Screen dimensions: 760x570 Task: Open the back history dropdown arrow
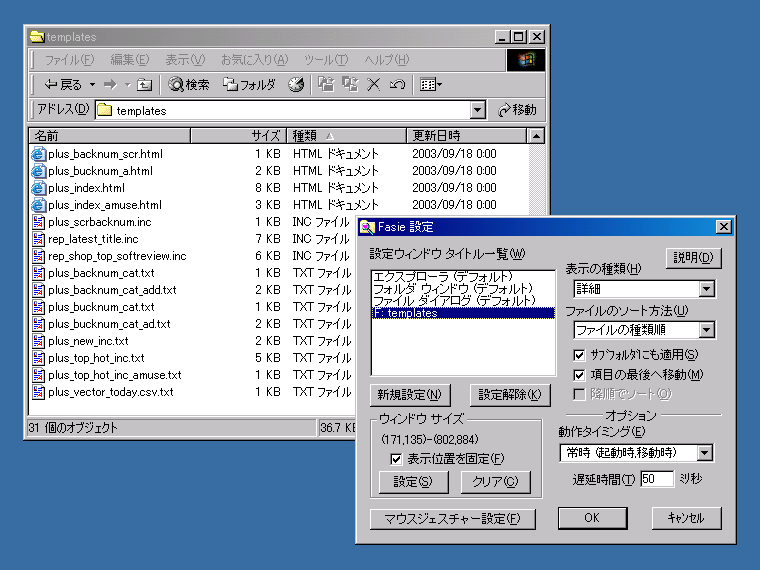[x=92, y=85]
